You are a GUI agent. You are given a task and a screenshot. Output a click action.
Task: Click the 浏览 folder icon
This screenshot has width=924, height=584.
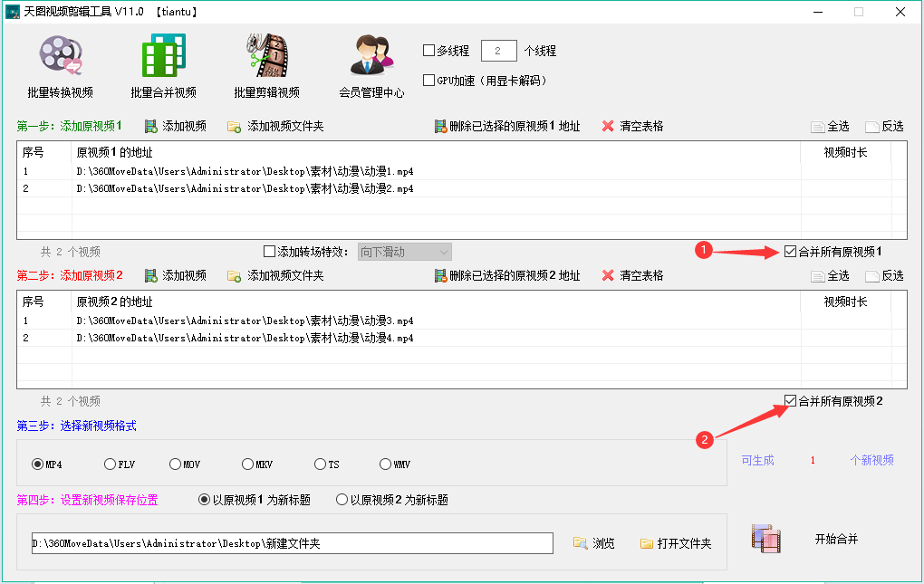pos(581,542)
